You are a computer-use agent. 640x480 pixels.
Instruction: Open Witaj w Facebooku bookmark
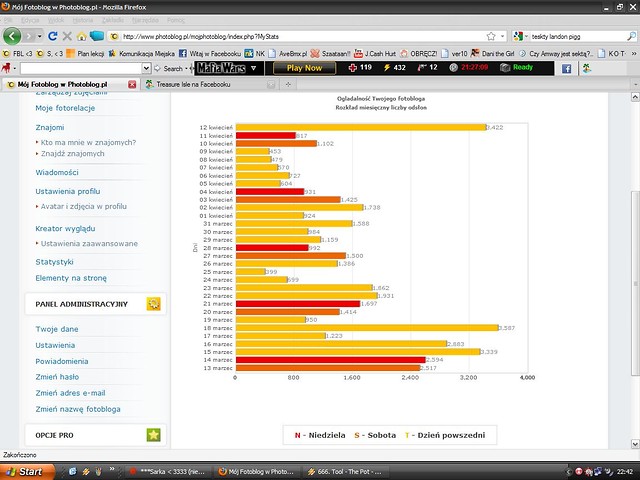tap(210, 53)
